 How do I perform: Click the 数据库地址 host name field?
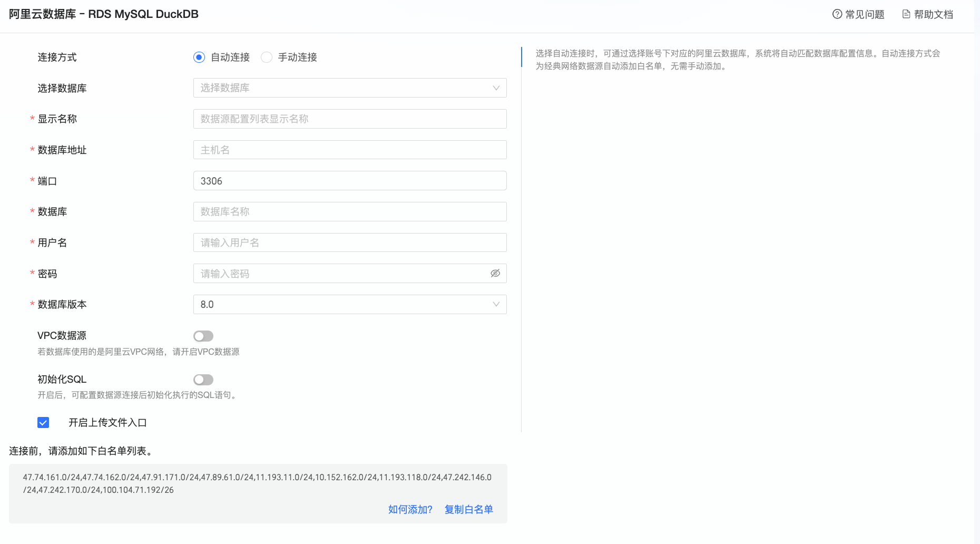click(350, 150)
